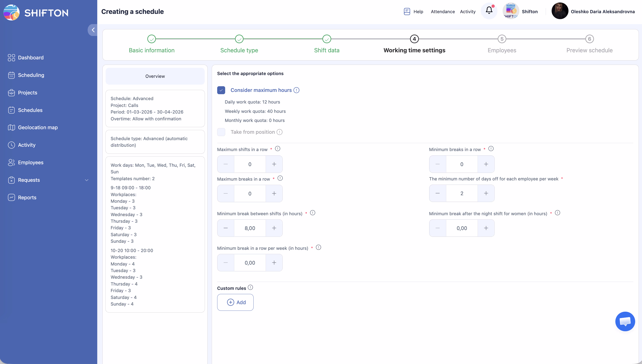Enable Take from position checkbox

[221, 132]
